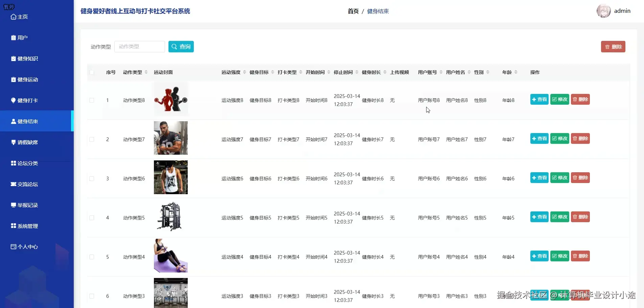Open 健身知识 via its sidebar icon
The width and height of the screenshot is (644, 308).
coord(13,58)
